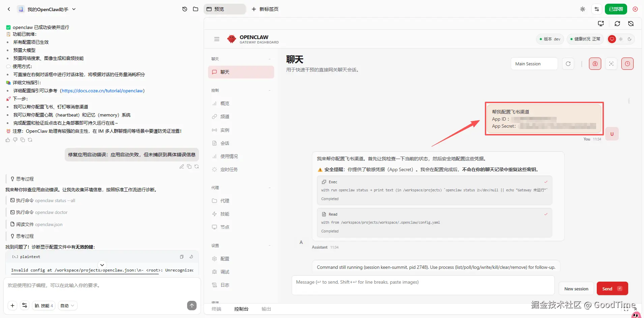Click the device preview icon in preview toolbar
Viewport: 644px width, 318px height.
click(601, 24)
